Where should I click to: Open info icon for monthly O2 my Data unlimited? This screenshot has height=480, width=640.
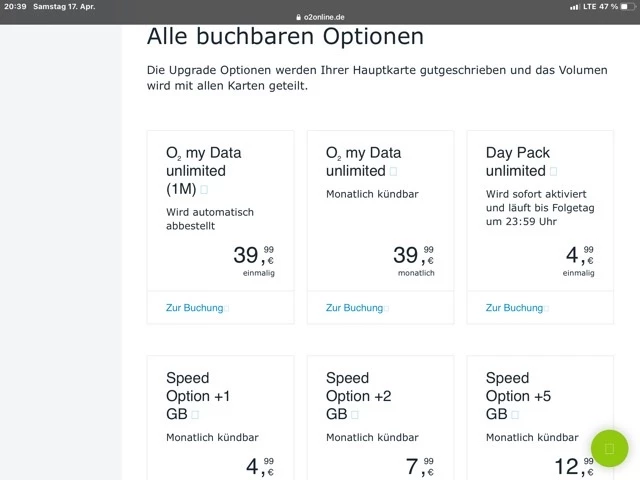(x=393, y=171)
